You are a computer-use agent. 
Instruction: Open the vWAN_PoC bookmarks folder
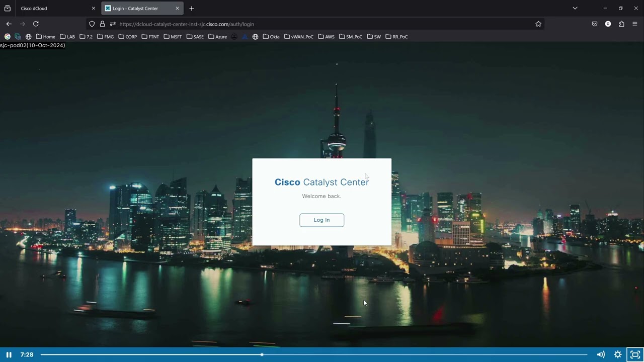[298, 37]
